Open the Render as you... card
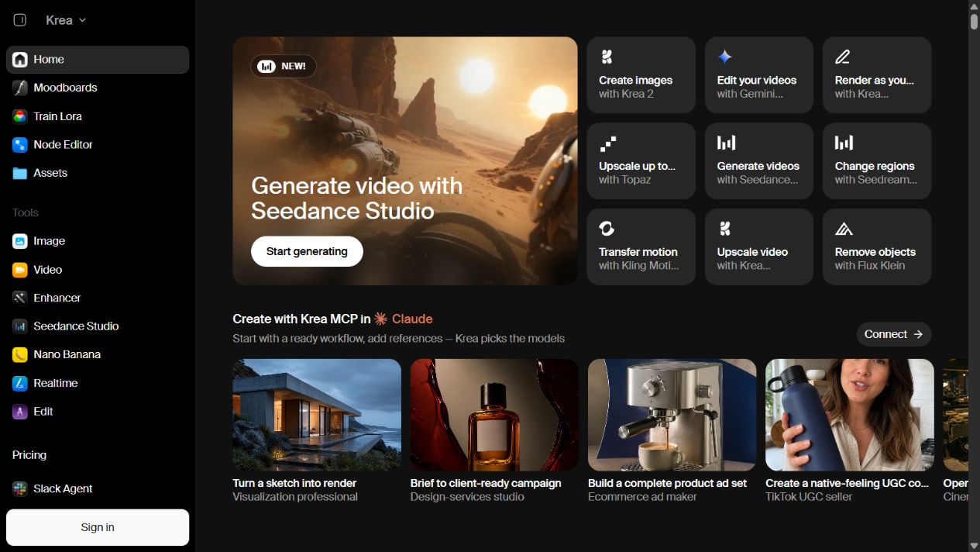 point(877,75)
